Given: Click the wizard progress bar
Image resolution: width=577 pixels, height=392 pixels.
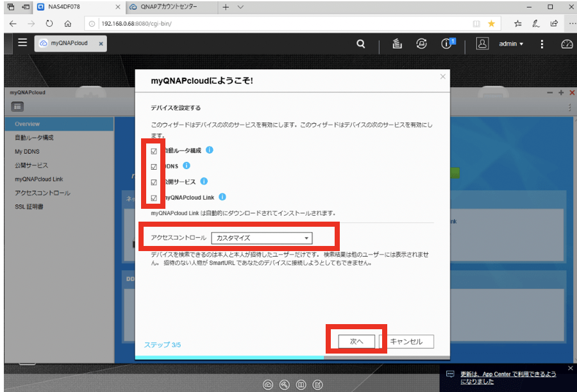Looking at the screenshot, I should [292, 357].
